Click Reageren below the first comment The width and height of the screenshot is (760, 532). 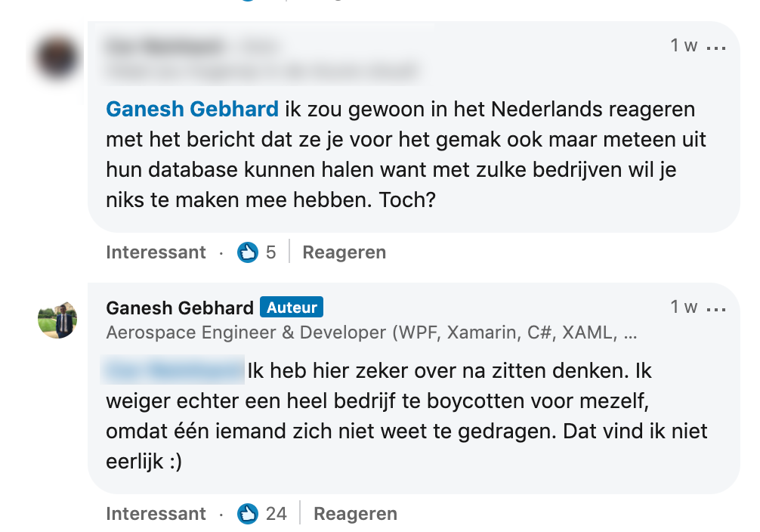point(344,252)
